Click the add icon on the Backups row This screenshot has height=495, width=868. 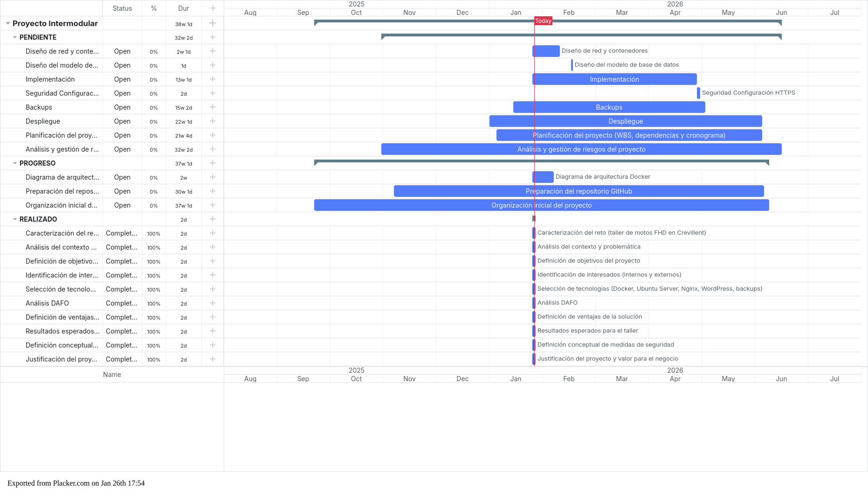[213, 107]
